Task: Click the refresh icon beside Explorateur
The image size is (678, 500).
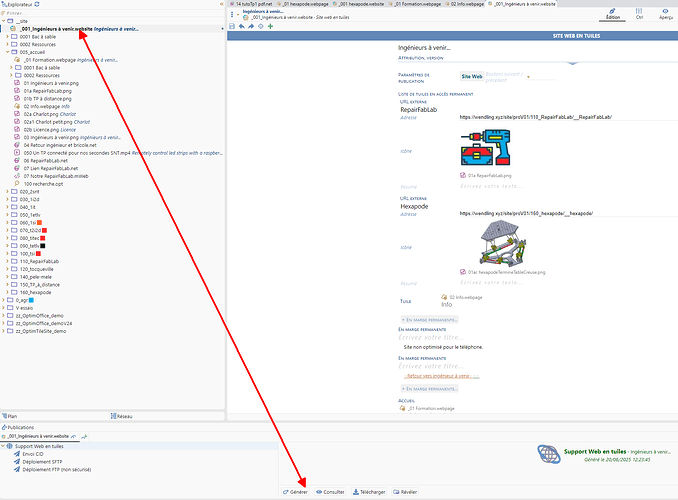Action: tap(37, 4)
